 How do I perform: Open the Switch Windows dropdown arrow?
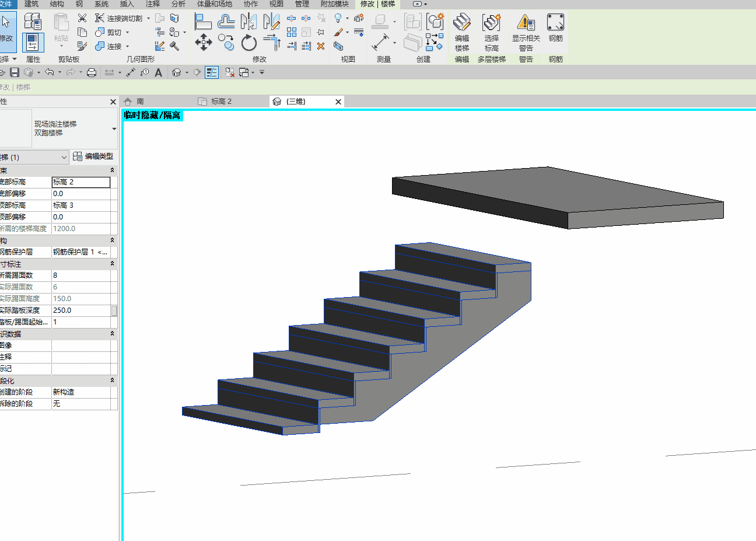253,72
